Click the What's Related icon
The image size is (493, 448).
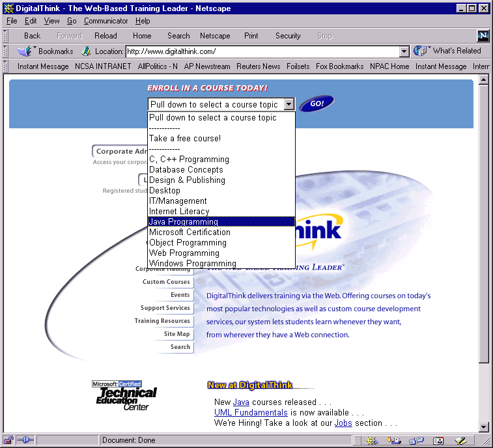(421, 51)
